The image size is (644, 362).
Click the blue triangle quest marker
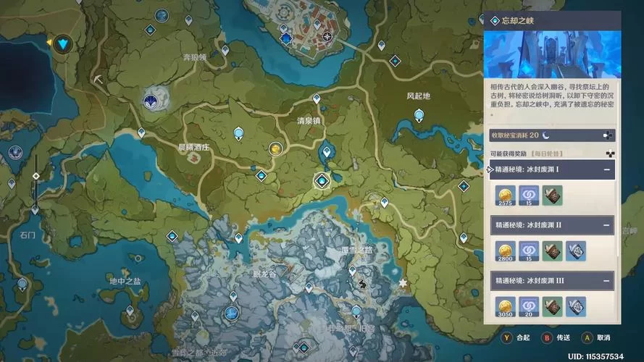[62, 43]
